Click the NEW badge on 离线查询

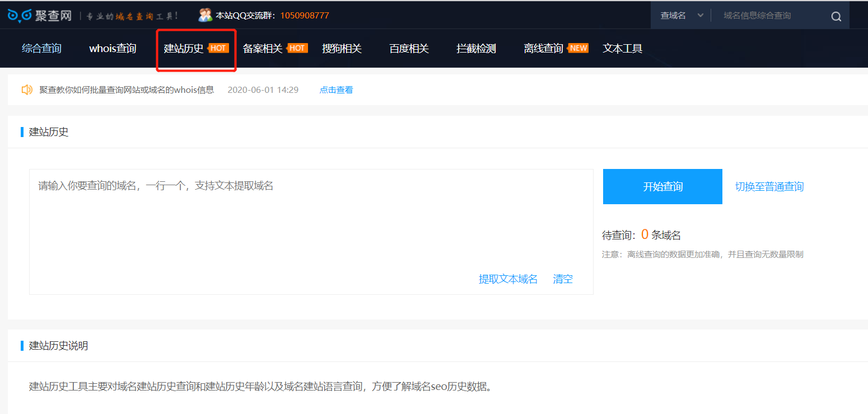[578, 48]
